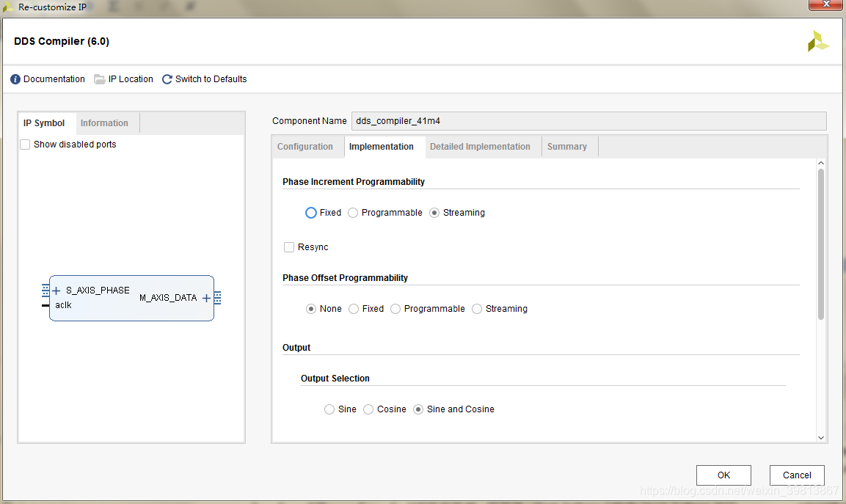Viewport: 846px width, 504px height.
Task: Switch to the Configuration tab
Action: pos(305,147)
